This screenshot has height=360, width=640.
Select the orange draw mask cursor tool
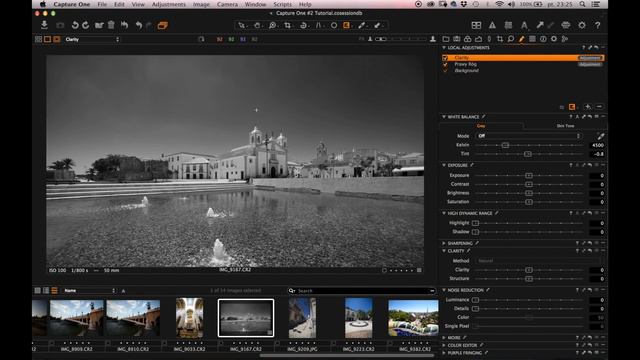[x=347, y=25]
